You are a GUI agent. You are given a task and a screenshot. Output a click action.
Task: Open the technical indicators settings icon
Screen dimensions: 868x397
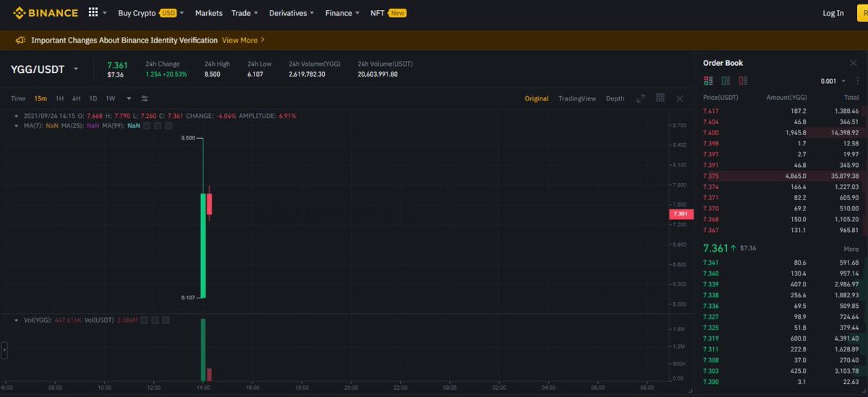coord(145,98)
